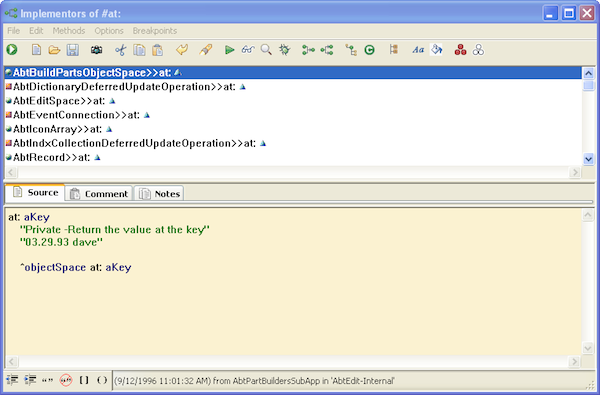Create a new method with the blank page icon
The width and height of the screenshot is (600, 395).
tap(36, 50)
